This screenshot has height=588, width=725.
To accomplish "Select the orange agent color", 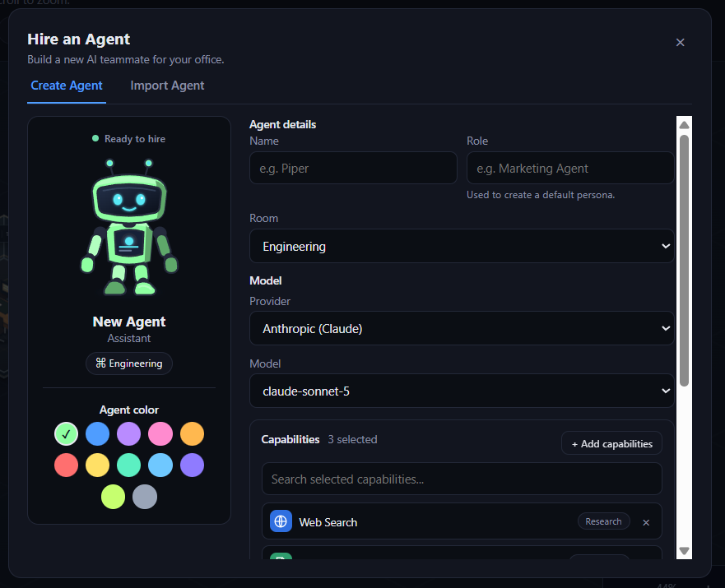I will (192, 433).
